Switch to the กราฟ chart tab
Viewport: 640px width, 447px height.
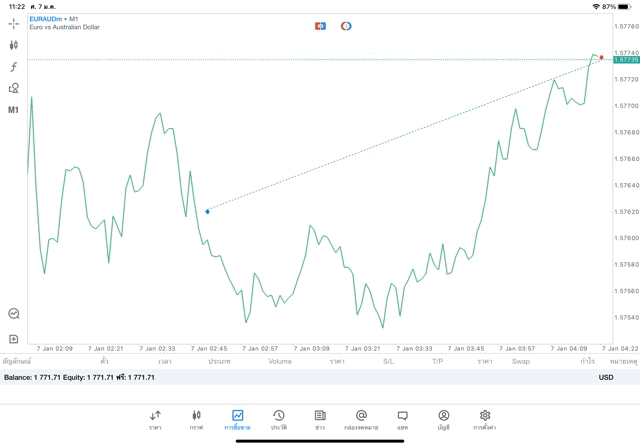coord(196,419)
